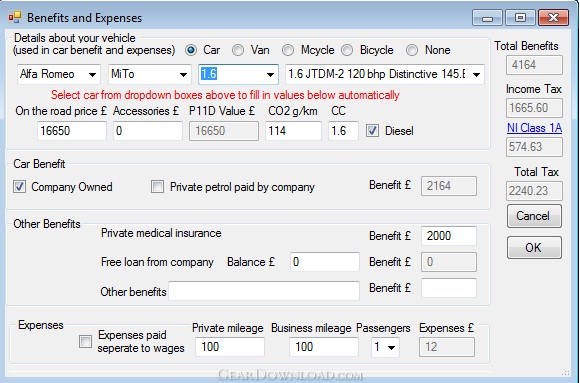The width and height of the screenshot is (580, 383).
Task: Click the CO2 g/km field
Action: (293, 131)
